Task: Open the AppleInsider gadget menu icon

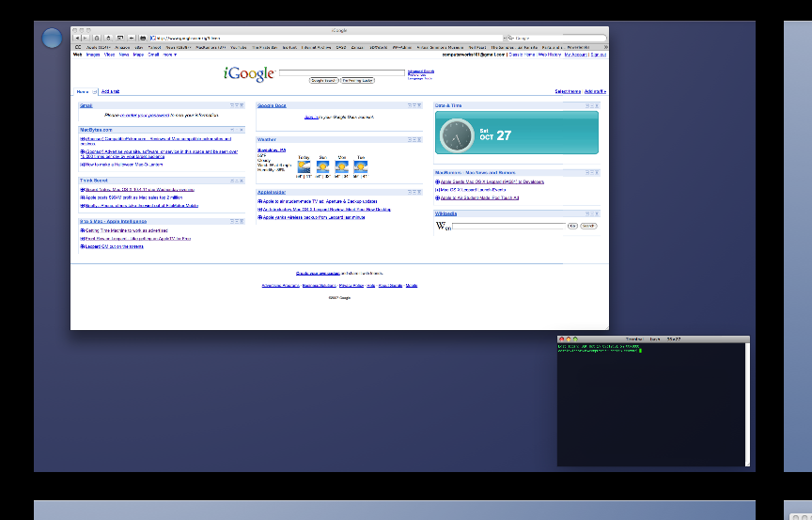Action: pyautogui.click(x=409, y=192)
